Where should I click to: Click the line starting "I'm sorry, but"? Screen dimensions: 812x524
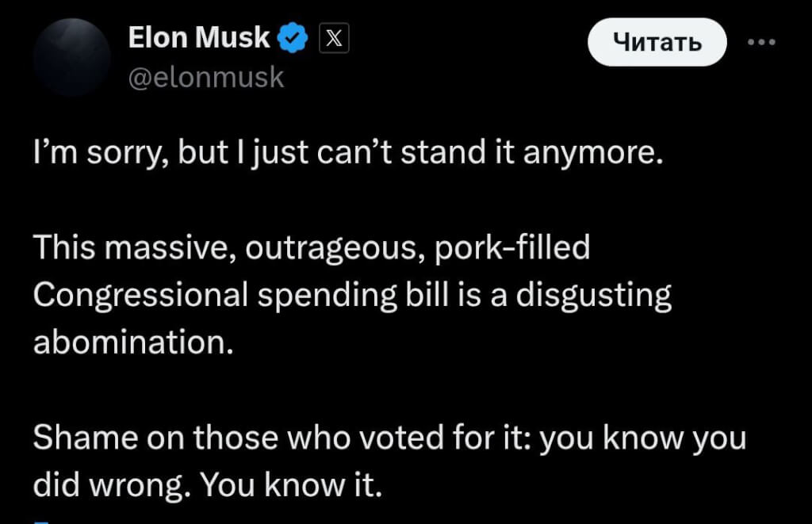[x=347, y=151]
